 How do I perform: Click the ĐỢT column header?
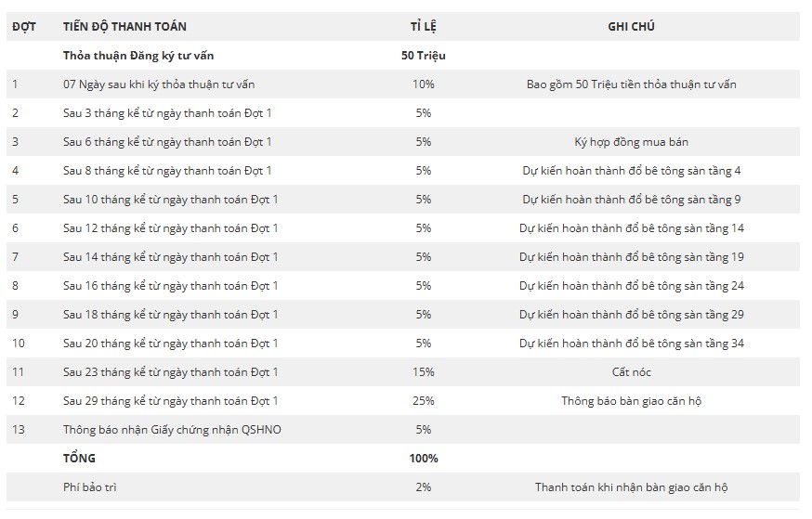tap(24, 26)
